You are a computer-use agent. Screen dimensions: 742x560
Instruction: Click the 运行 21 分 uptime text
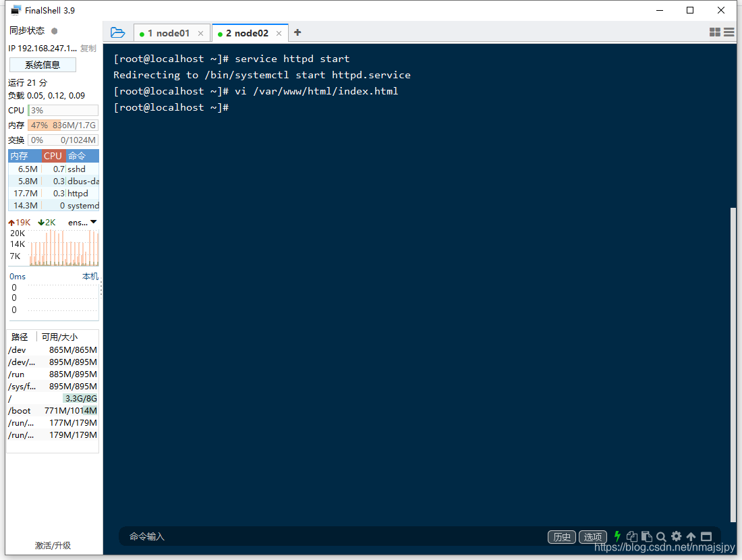click(x=28, y=83)
